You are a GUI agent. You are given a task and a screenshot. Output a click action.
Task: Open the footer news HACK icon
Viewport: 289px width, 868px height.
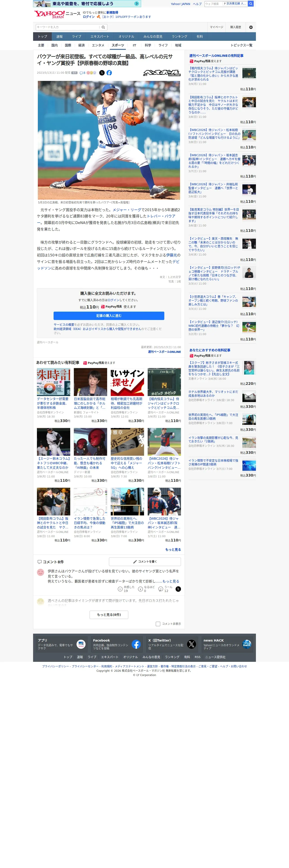(247, 644)
